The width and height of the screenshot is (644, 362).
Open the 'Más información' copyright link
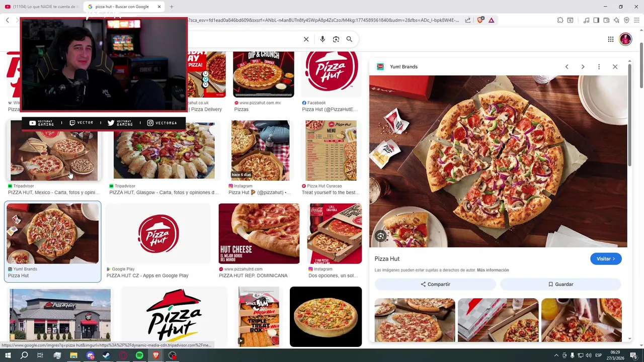click(x=493, y=270)
